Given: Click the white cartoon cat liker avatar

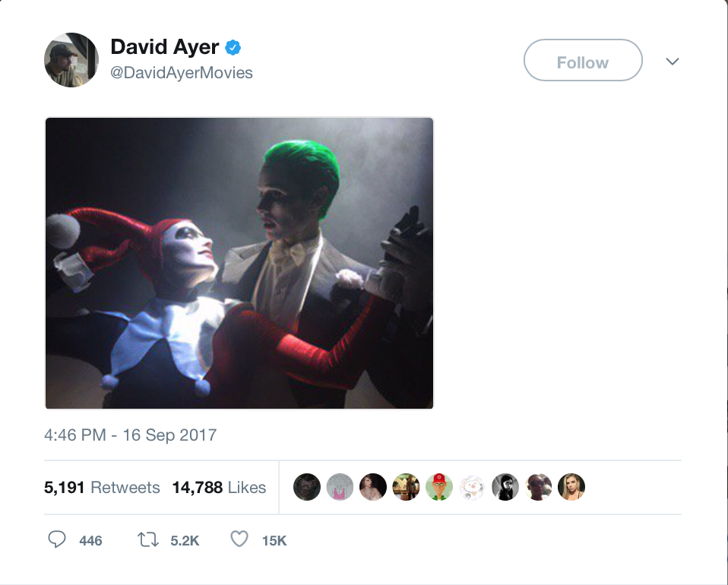Looking at the screenshot, I should click(472, 487).
